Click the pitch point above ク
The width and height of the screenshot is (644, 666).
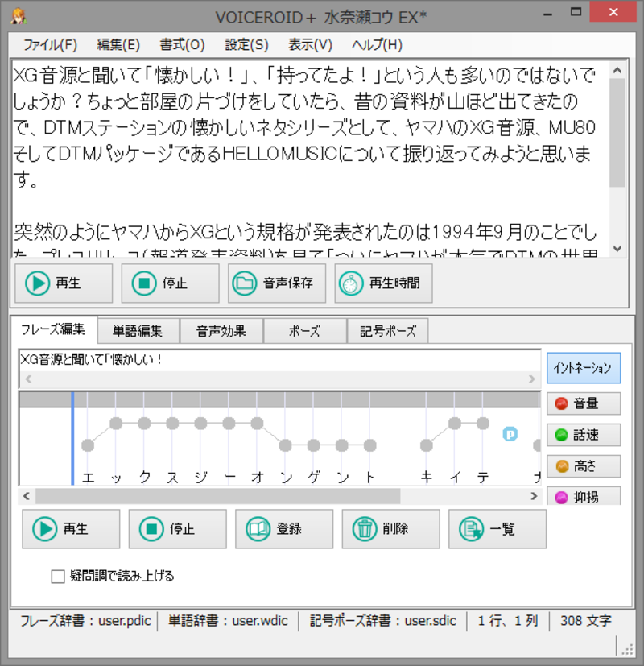144,424
